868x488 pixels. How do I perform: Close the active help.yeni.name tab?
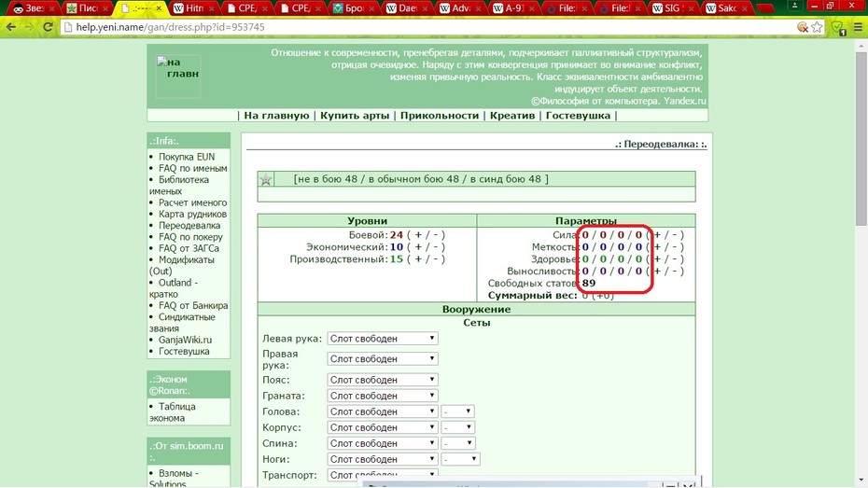[x=159, y=8]
